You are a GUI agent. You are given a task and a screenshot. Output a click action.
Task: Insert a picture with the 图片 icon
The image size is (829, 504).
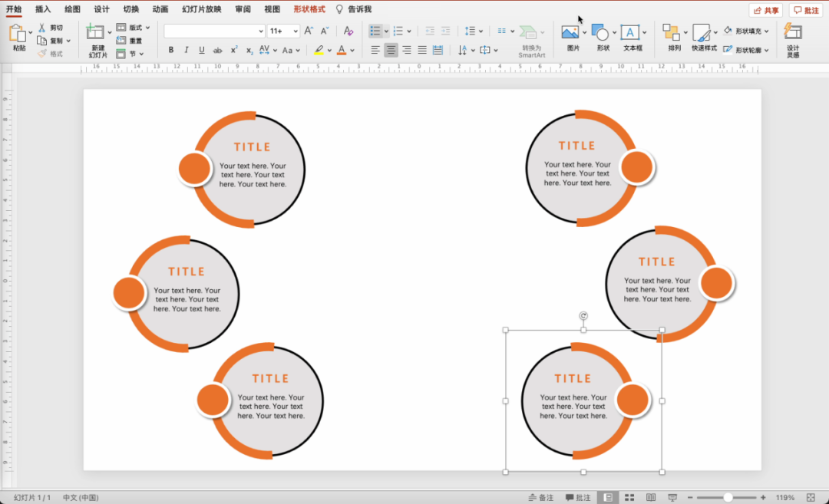(x=570, y=32)
